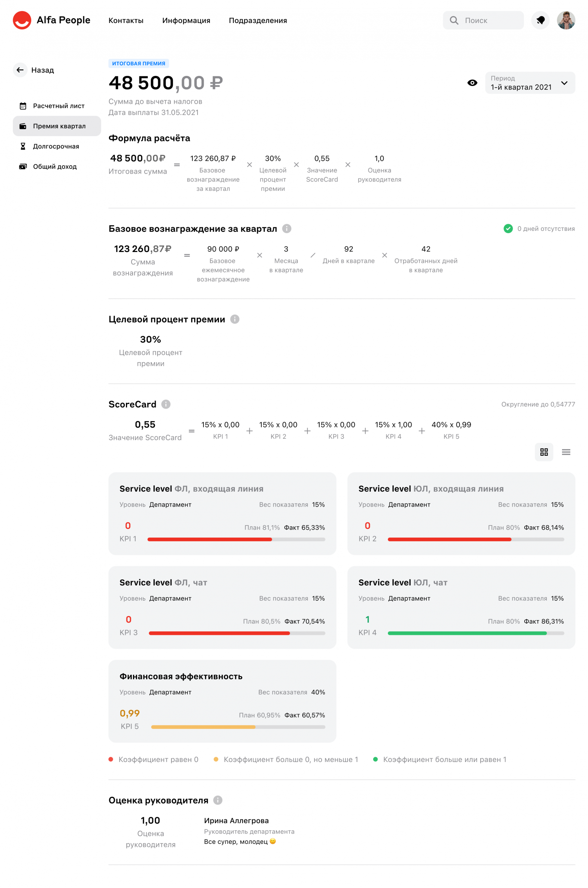588x888 pixels.
Task: Show info for Базовое вознаграждение за квартал
Action: [286, 229]
